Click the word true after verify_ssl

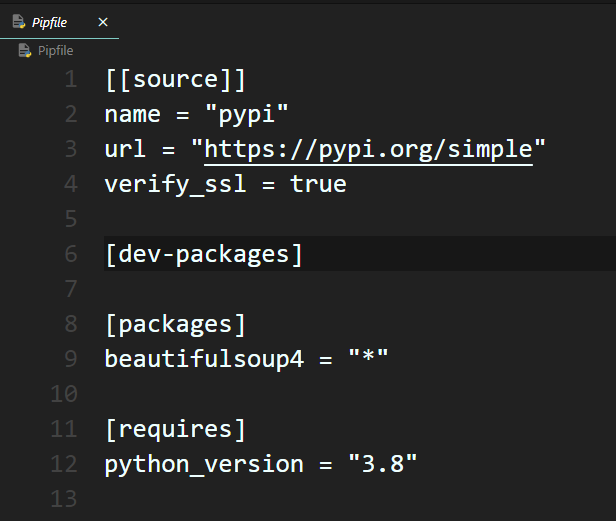point(318,184)
